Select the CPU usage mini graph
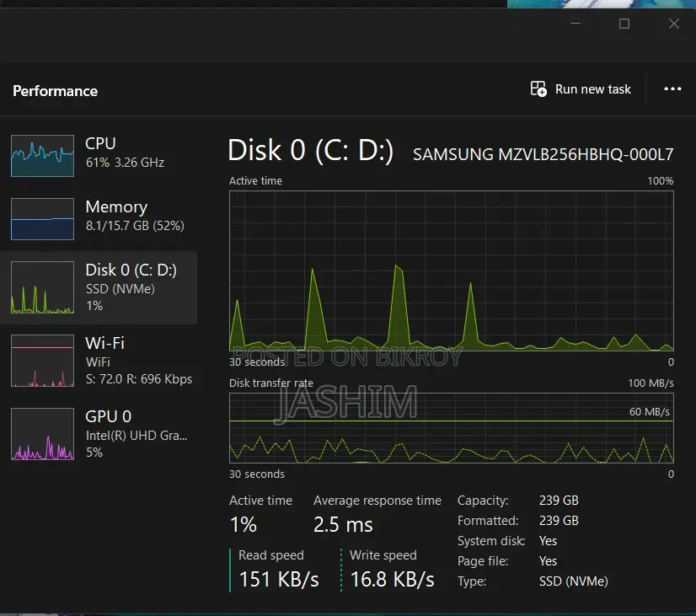This screenshot has width=696, height=616. pyautogui.click(x=43, y=156)
